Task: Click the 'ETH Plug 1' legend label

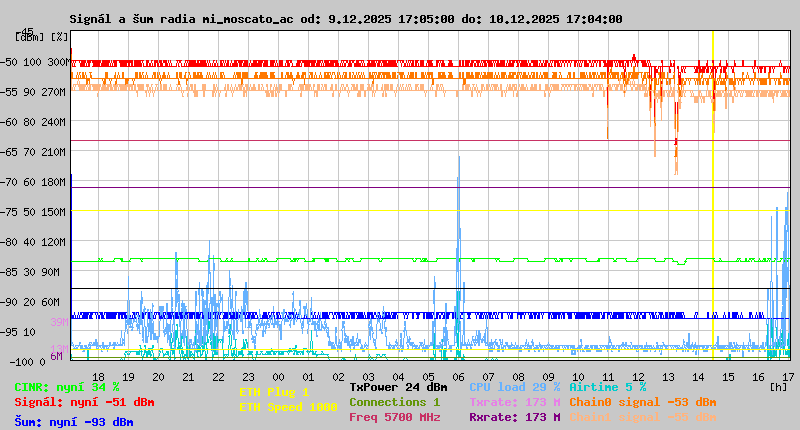Action: pyautogui.click(x=274, y=392)
